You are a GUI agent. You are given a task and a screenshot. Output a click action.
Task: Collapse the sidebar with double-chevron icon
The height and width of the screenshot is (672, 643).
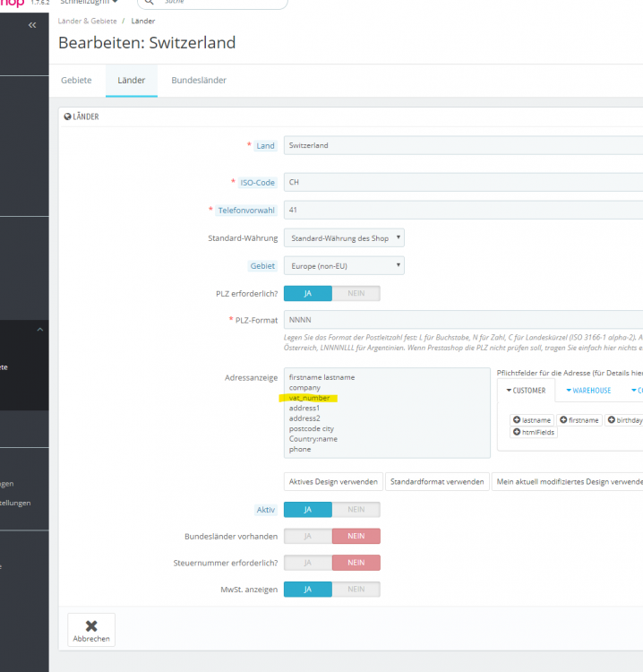pyautogui.click(x=32, y=25)
